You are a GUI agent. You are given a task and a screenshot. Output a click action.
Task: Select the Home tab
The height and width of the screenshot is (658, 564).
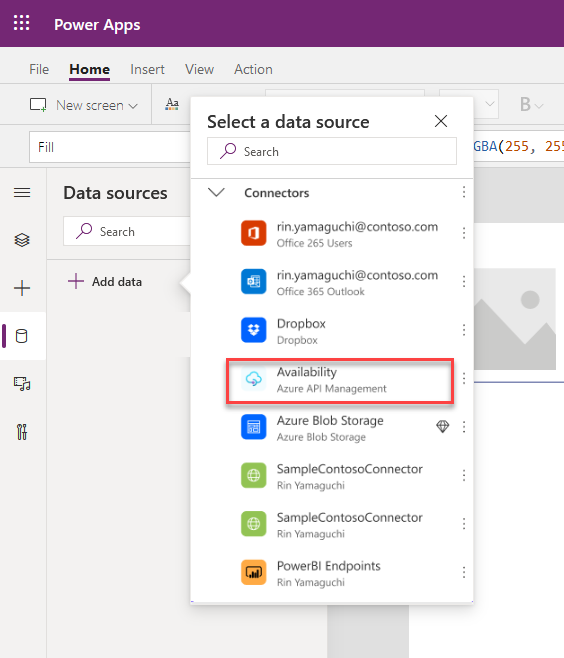pyautogui.click(x=89, y=69)
